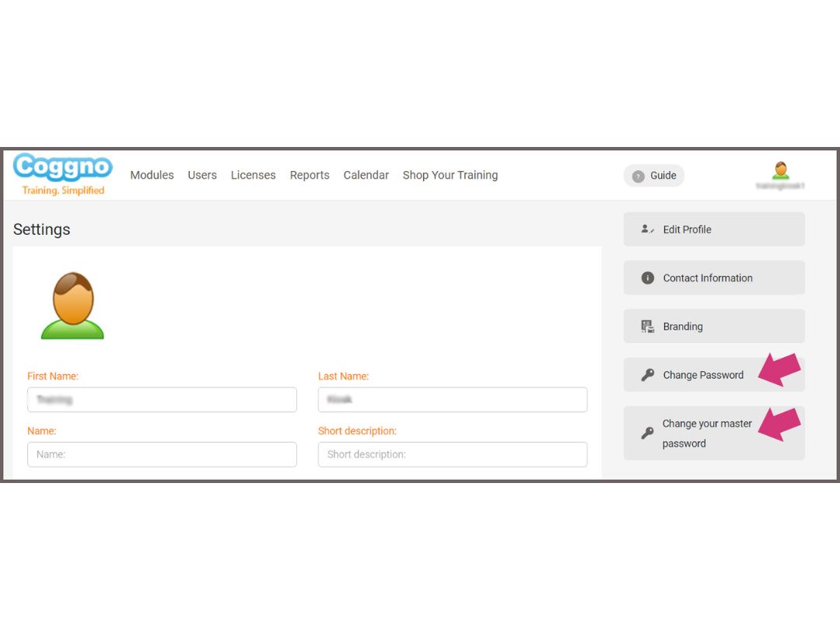The image size is (840, 630).
Task: Go to Shop Your Training
Action: pos(450,175)
